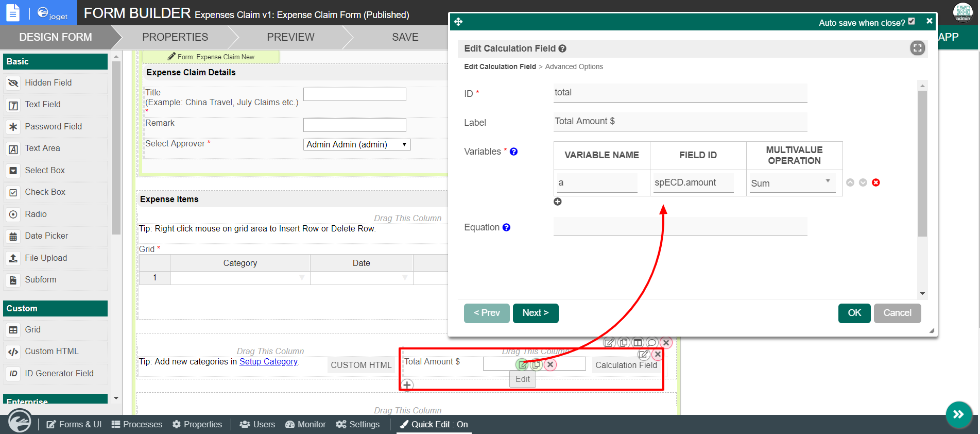The height and width of the screenshot is (434, 980).
Task: Open the Select Approver dropdown
Action: coord(356,145)
